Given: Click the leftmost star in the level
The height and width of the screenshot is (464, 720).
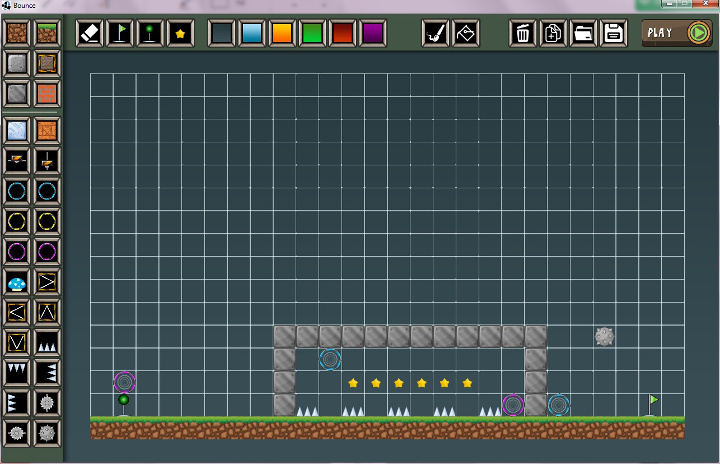Looking at the screenshot, I should point(353,383).
